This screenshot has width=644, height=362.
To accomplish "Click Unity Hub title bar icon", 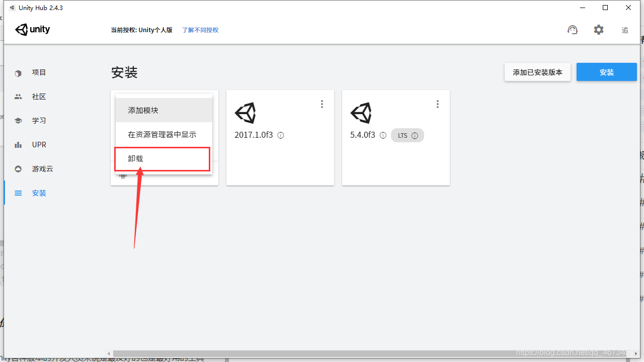I will 12,8.
